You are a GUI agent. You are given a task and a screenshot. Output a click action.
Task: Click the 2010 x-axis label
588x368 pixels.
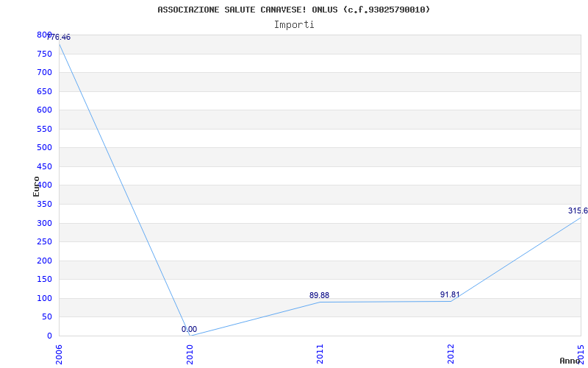click(190, 354)
